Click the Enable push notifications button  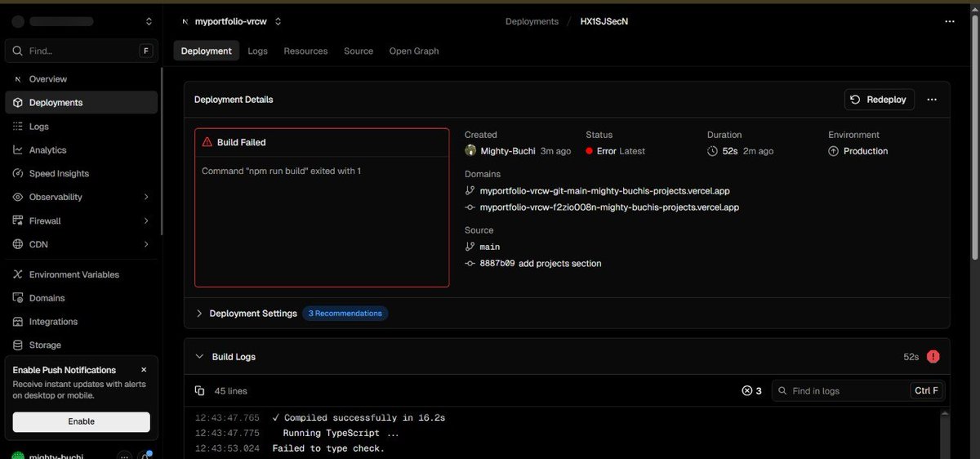81,421
